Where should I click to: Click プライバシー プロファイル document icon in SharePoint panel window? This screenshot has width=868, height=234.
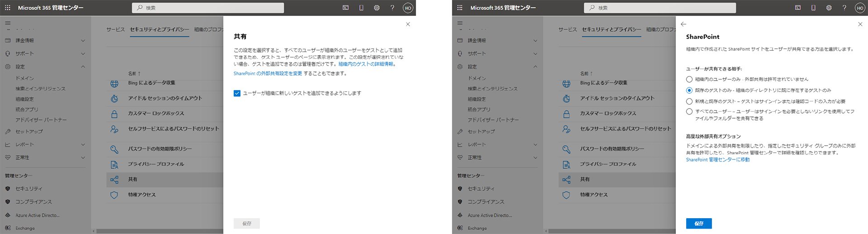click(566, 164)
